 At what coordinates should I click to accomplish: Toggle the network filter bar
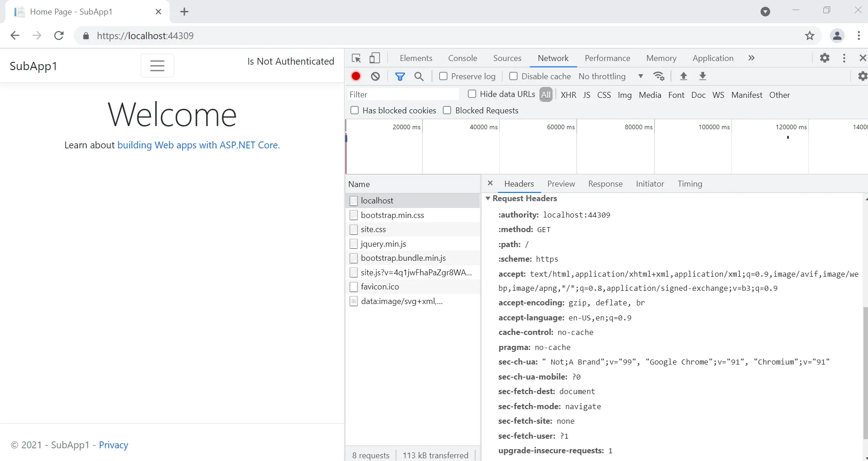click(400, 76)
